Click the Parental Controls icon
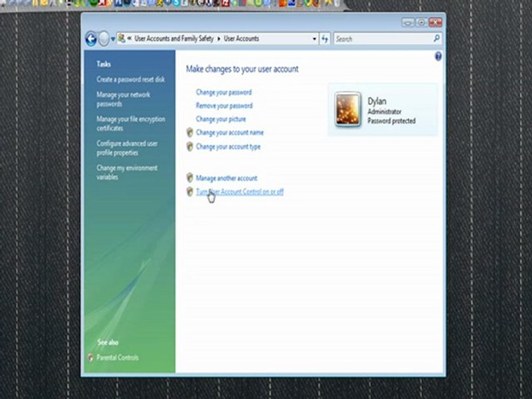The height and width of the screenshot is (399, 532). coord(90,357)
